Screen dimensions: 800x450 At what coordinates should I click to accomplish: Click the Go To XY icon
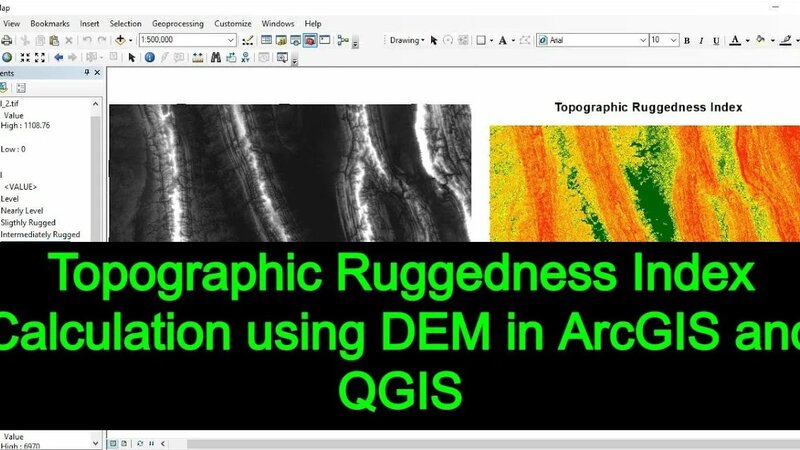(x=245, y=57)
